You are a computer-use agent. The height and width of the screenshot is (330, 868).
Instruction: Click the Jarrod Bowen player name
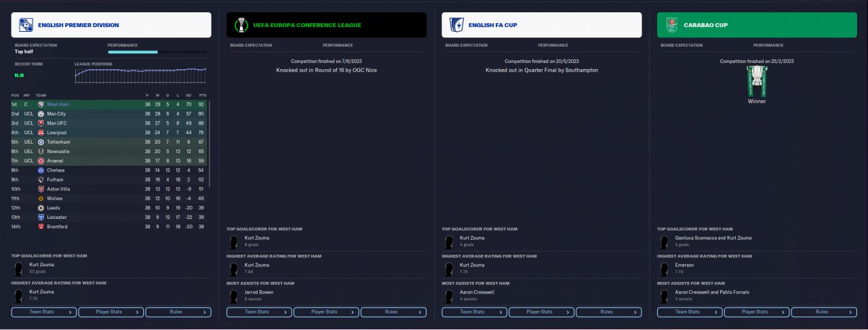[x=260, y=292]
